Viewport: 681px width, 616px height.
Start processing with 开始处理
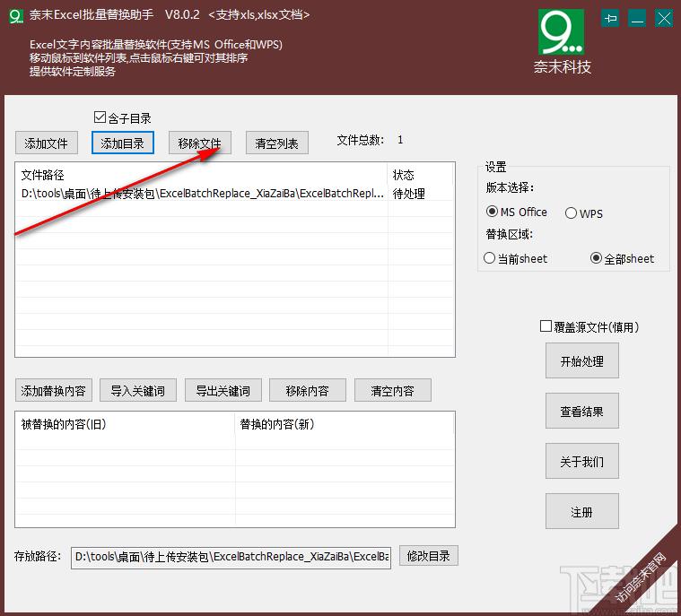(582, 360)
